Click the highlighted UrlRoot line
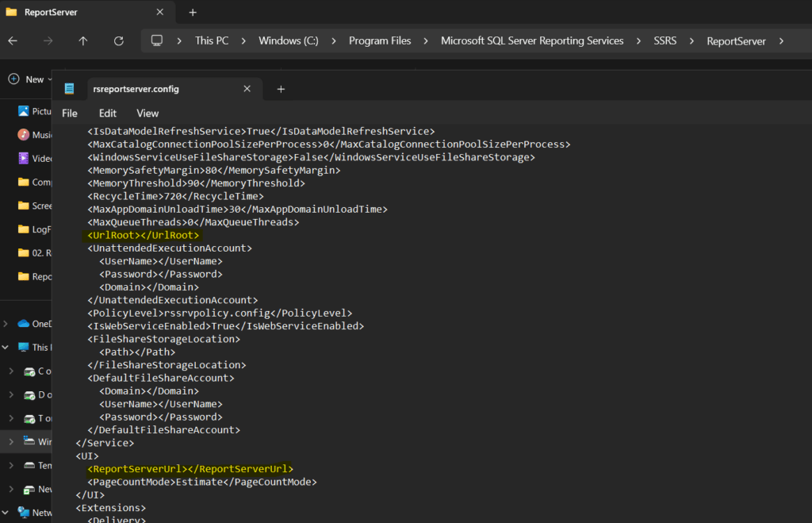Image resolution: width=812 pixels, height=523 pixels. pos(143,236)
